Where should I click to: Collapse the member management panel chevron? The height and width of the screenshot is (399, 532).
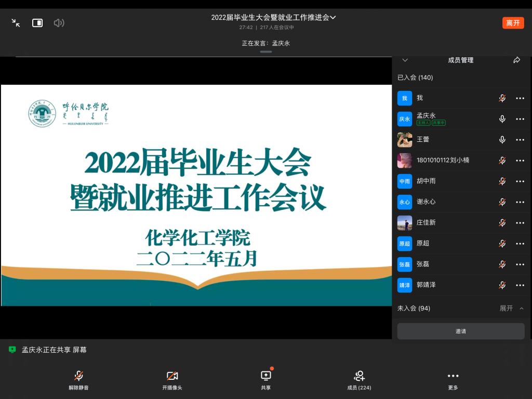pyautogui.click(x=405, y=60)
